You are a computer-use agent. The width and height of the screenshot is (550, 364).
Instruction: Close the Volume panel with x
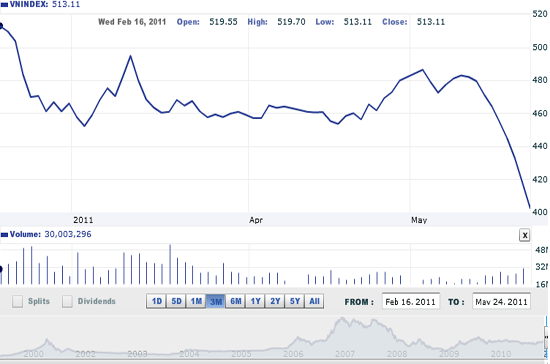525,235
